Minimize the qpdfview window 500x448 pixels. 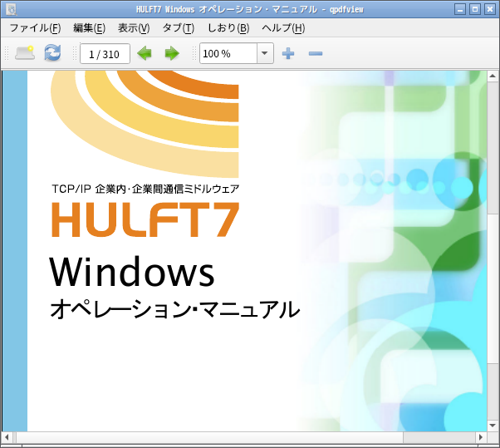[460, 9]
